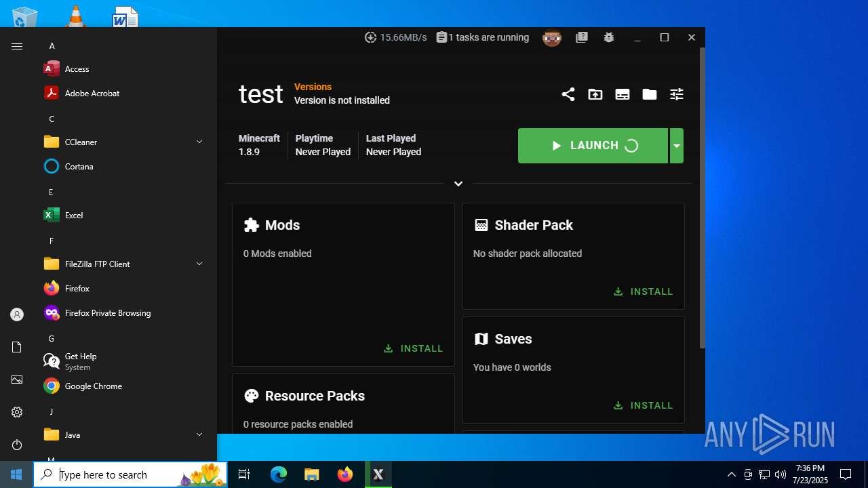Viewport: 868px width, 488px height.
Task: Open Microsoft Edge on taskbar
Action: click(279, 474)
